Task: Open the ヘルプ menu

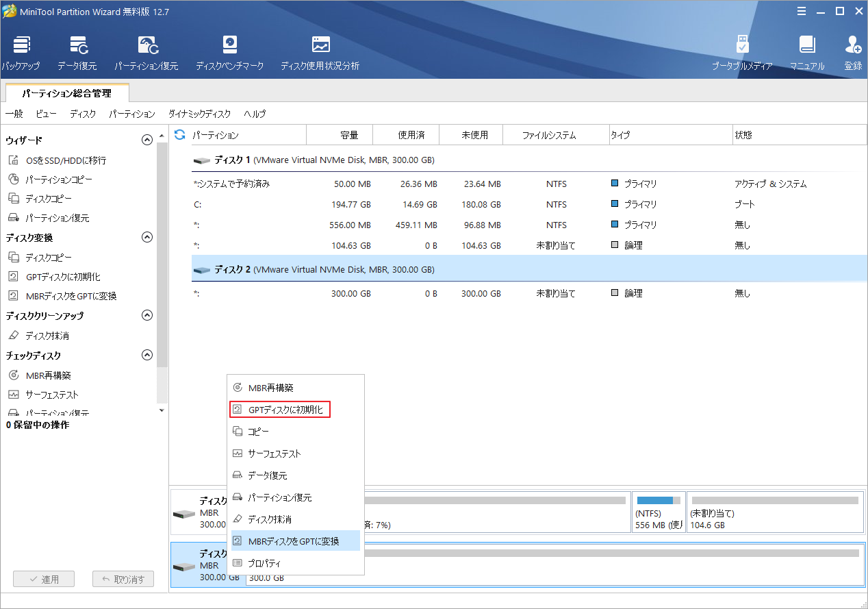Action: coord(255,114)
